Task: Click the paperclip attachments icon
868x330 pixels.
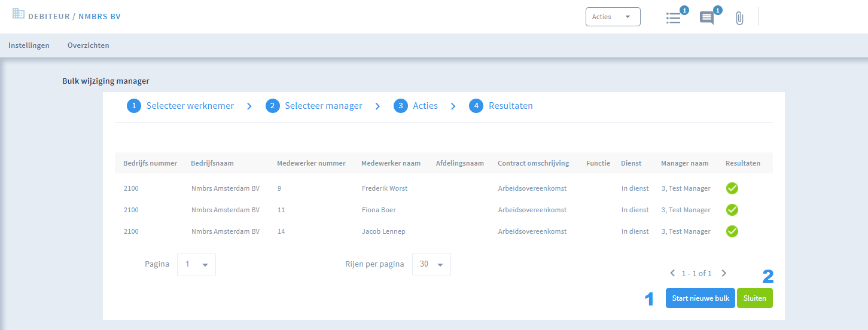Action: 739,18
